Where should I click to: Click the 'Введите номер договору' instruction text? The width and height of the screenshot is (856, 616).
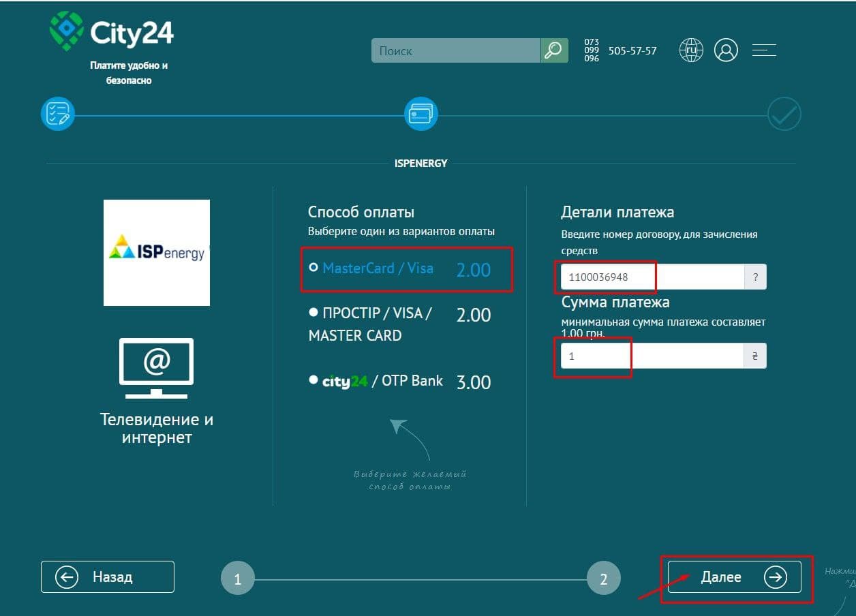659,243
